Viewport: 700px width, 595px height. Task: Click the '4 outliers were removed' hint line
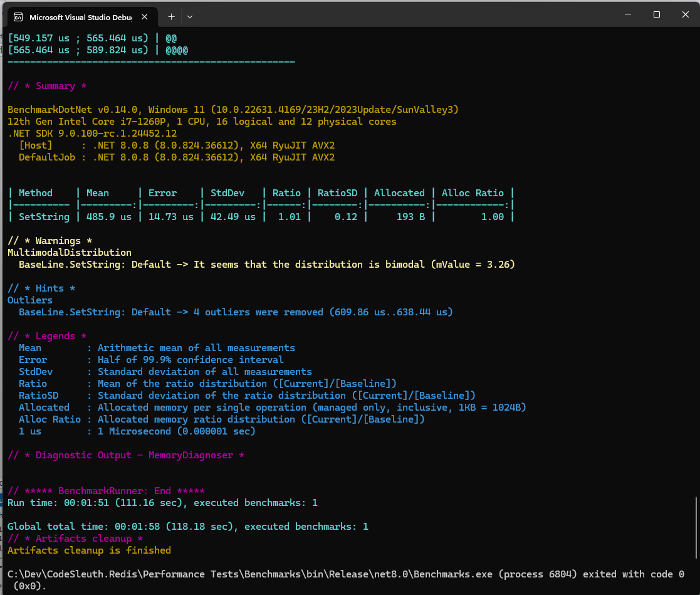pyautogui.click(x=236, y=312)
